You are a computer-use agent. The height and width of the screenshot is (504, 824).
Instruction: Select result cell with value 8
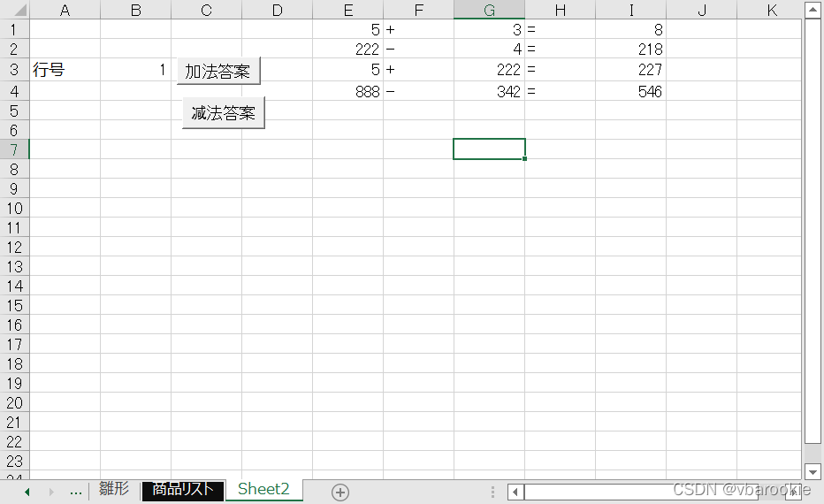tap(630, 29)
